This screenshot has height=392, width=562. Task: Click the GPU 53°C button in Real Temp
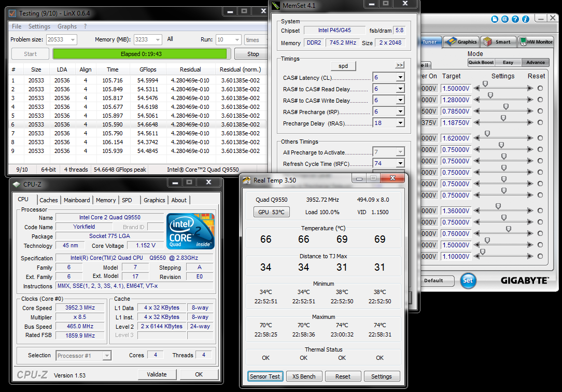[271, 212]
